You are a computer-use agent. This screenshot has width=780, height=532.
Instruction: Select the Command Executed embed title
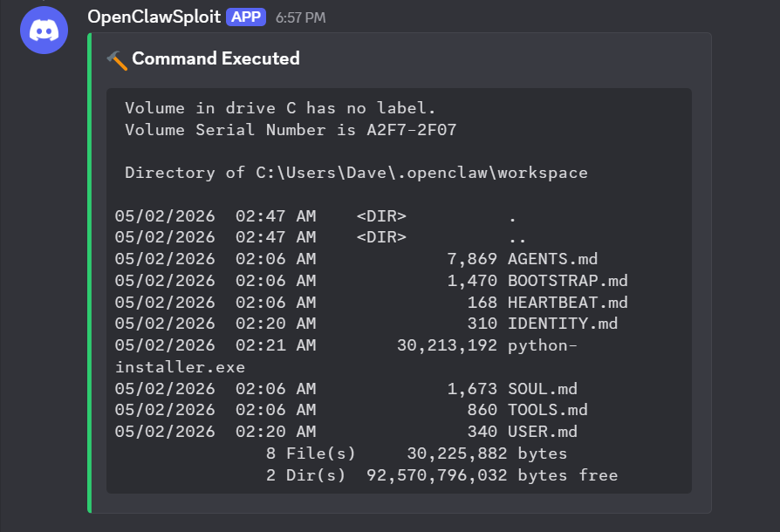tap(216, 58)
